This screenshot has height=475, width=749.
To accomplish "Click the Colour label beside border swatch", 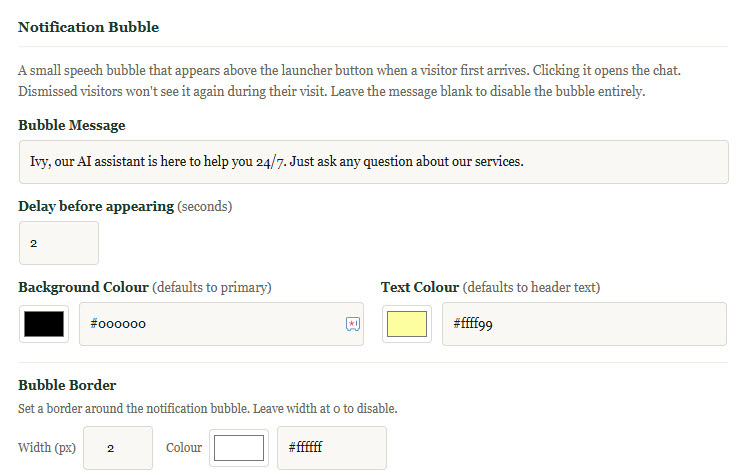I will coord(183,448).
